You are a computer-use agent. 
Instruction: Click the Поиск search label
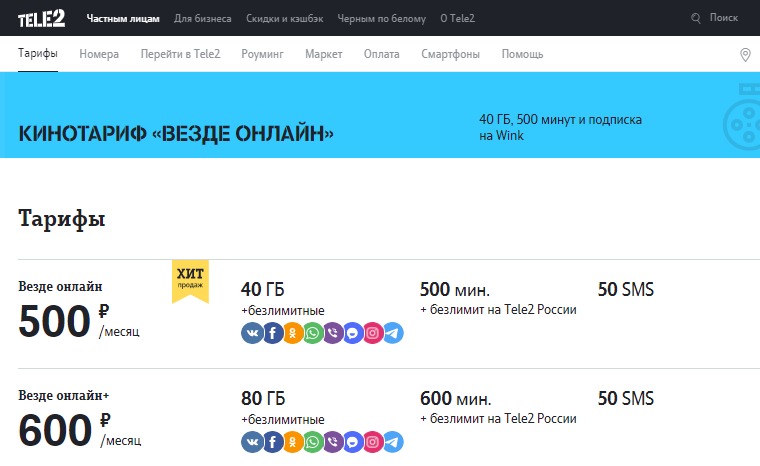(x=724, y=18)
